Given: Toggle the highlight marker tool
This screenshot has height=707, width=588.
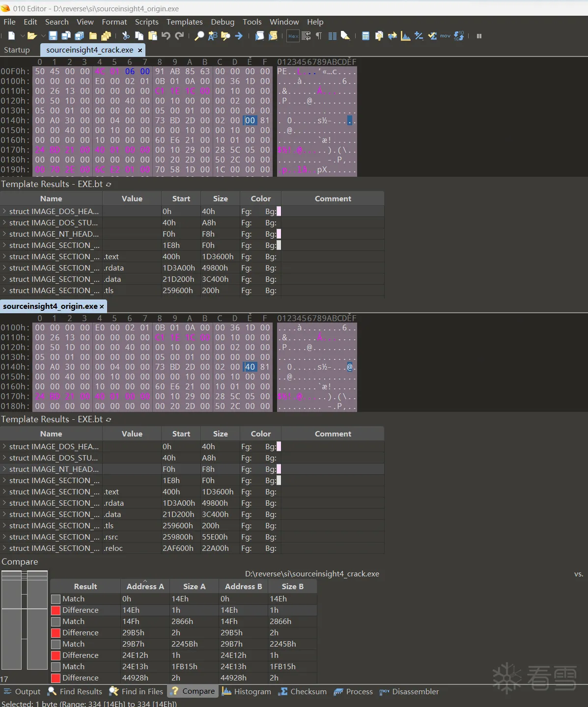Looking at the screenshot, I should 345,36.
